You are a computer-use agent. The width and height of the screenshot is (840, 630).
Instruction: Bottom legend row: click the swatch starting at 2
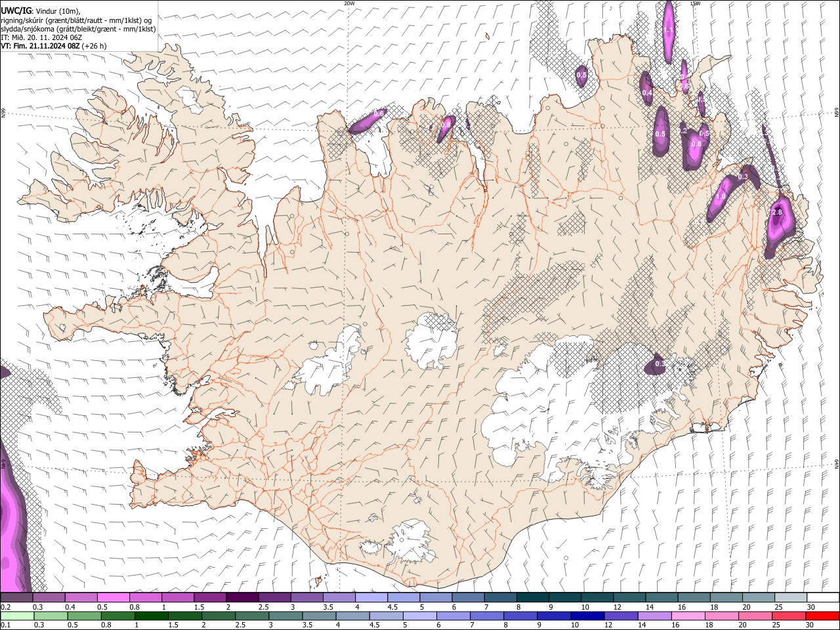(x=218, y=616)
